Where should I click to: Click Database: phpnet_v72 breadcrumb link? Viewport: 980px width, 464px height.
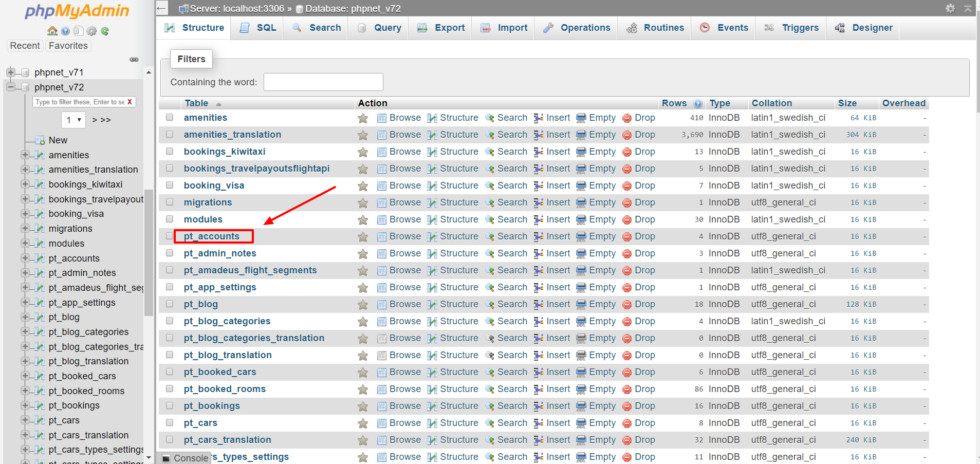point(353,9)
